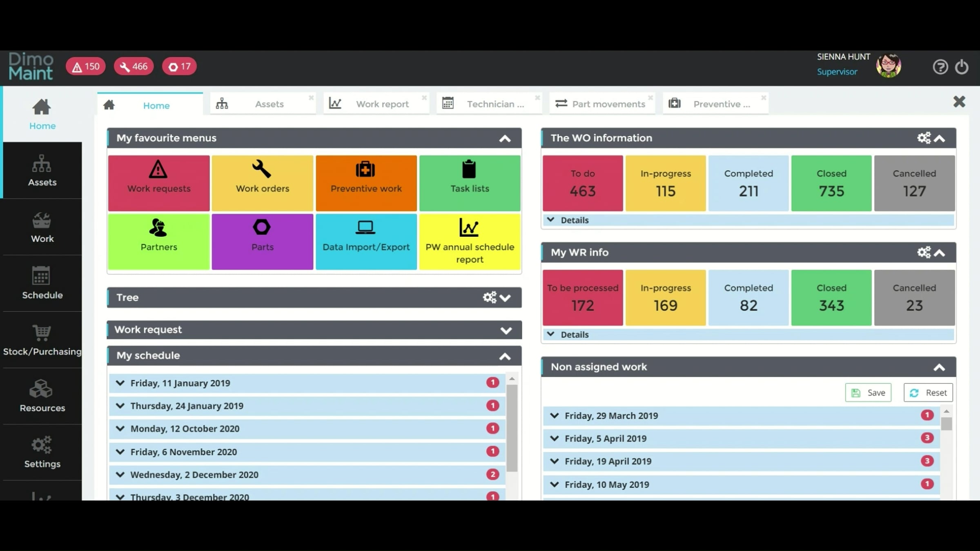Open the help question mark icon

pos(940,67)
